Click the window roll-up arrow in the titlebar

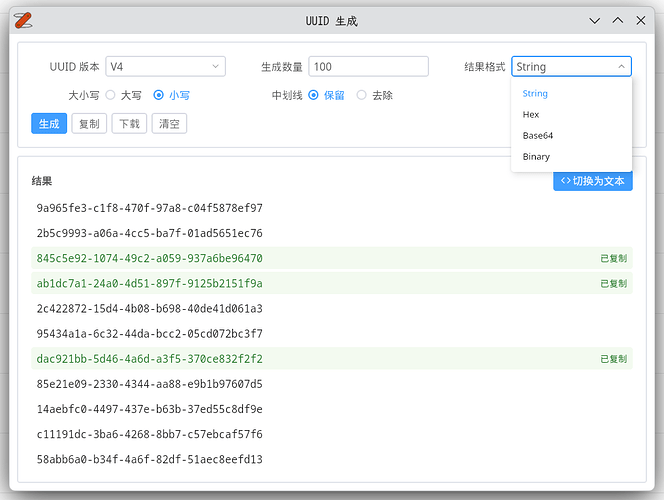(618, 20)
